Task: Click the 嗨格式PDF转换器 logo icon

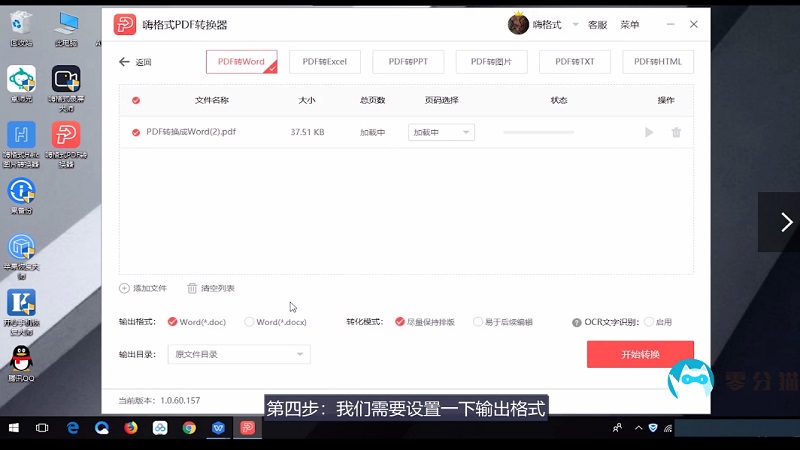Action: click(x=125, y=24)
